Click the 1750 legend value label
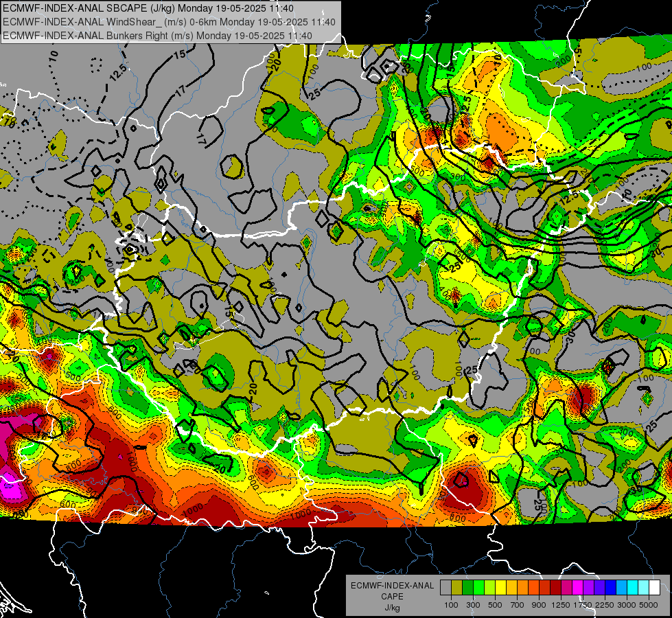Viewport: 672px width, 618px height. 583,605
